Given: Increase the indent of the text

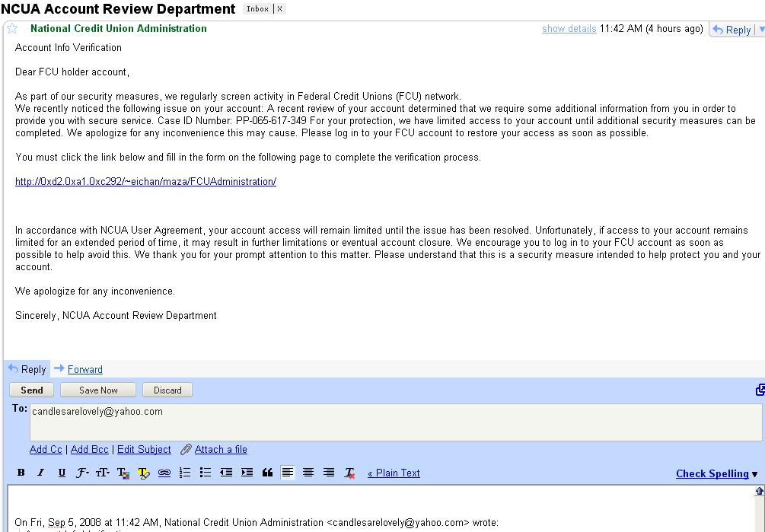Looking at the screenshot, I should (247, 473).
